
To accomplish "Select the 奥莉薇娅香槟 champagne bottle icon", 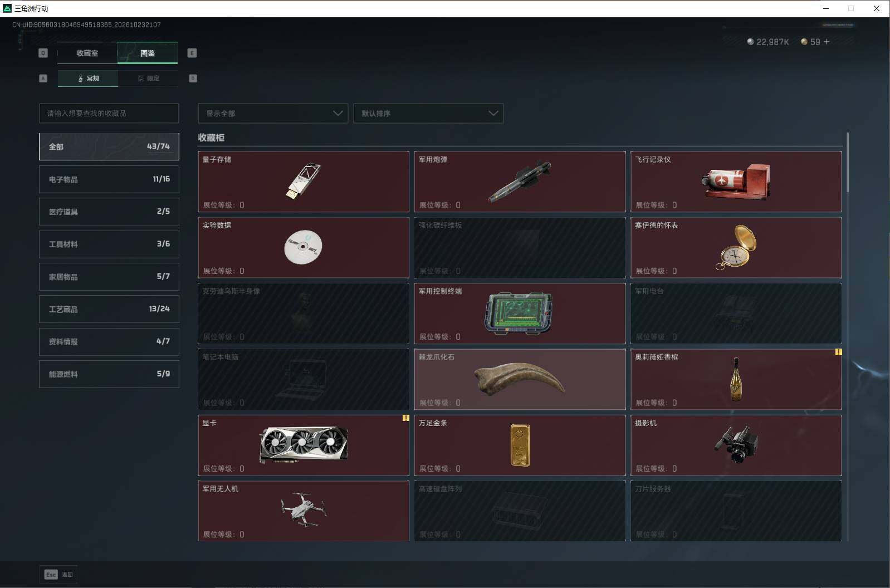I will click(736, 379).
